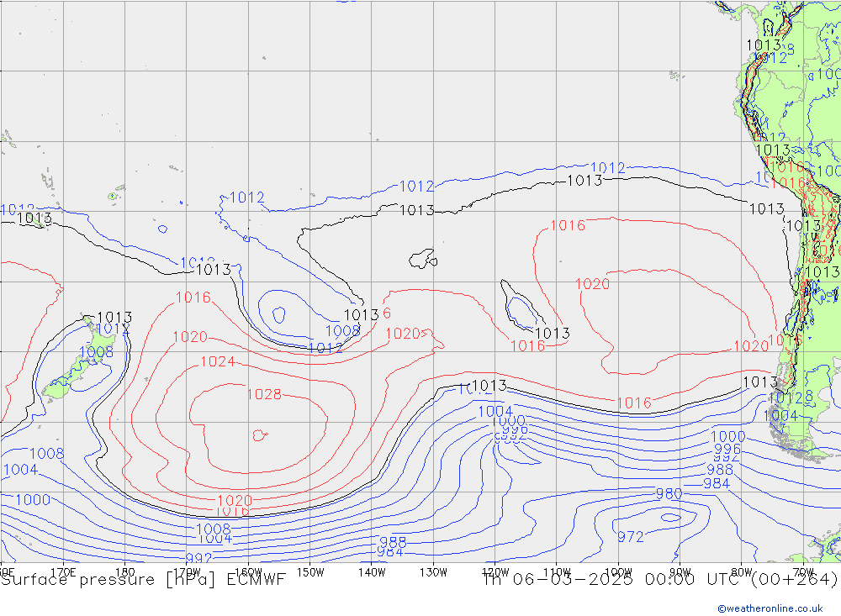Viewport: 841px width, 616px height.
Task: Click the 70W longitude axis label
Action: pyautogui.click(x=803, y=572)
